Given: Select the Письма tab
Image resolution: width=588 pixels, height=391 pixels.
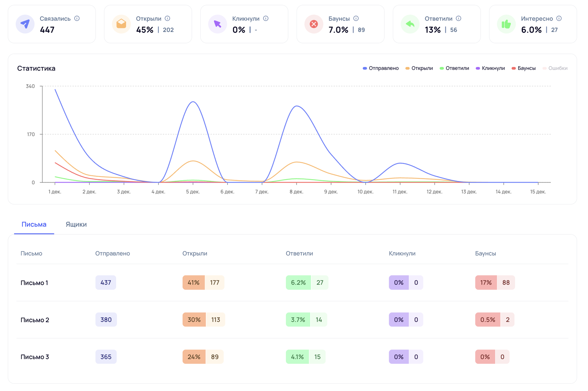Looking at the screenshot, I should 34,224.
